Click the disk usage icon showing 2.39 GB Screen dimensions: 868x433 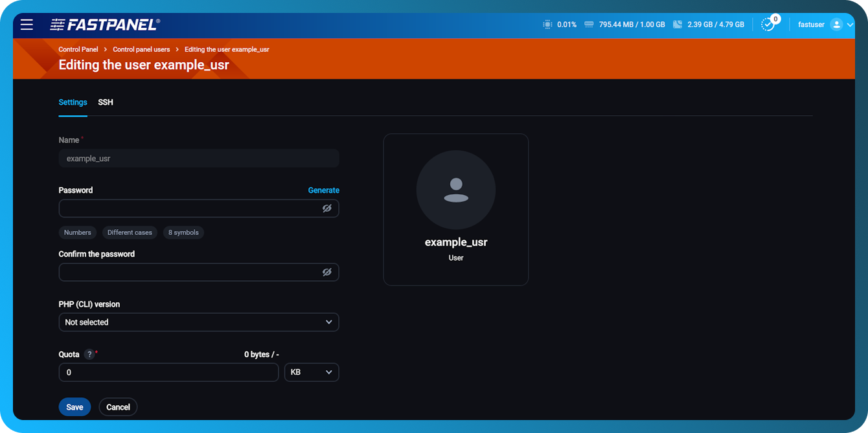tap(678, 24)
